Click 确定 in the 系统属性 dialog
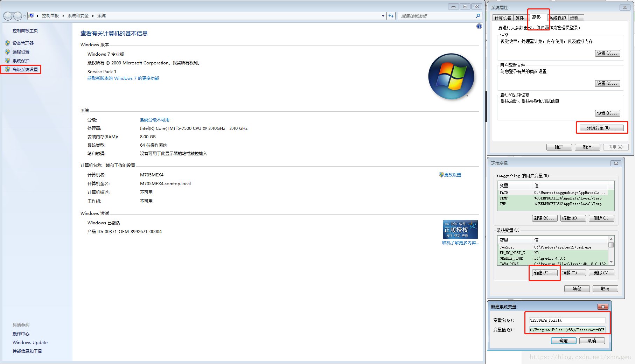635x364 pixels. (x=559, y=147)
